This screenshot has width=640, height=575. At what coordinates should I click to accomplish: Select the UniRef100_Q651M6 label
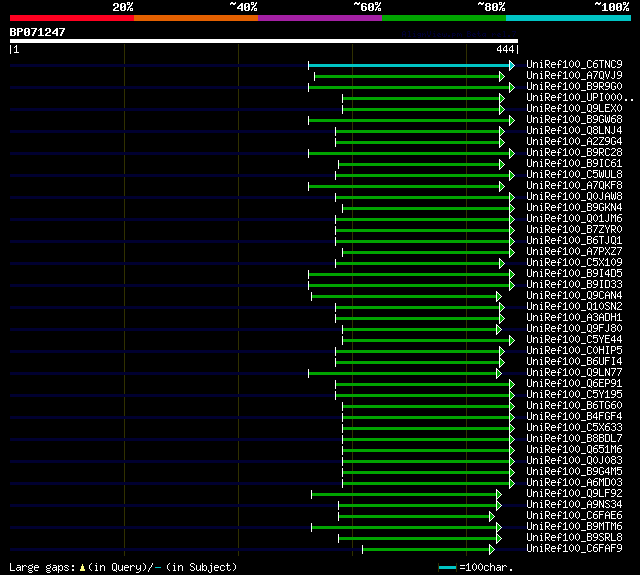tap(574, 450)
